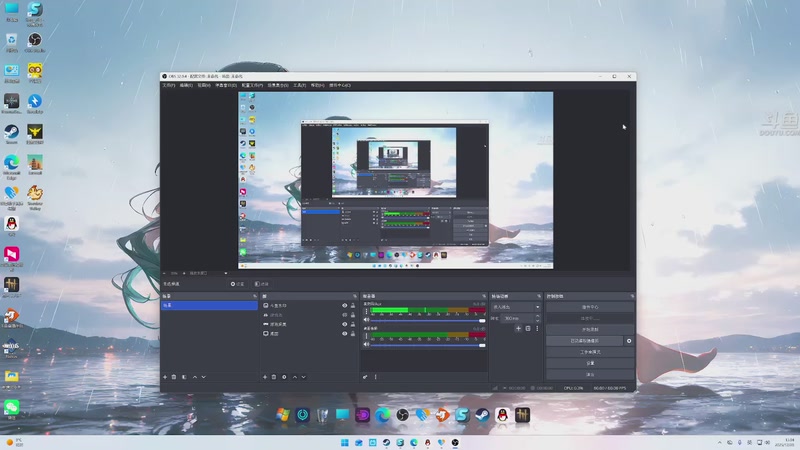Open Steam from the dock
This screenshot has width=800, height=450.
[x=482, y=415]
